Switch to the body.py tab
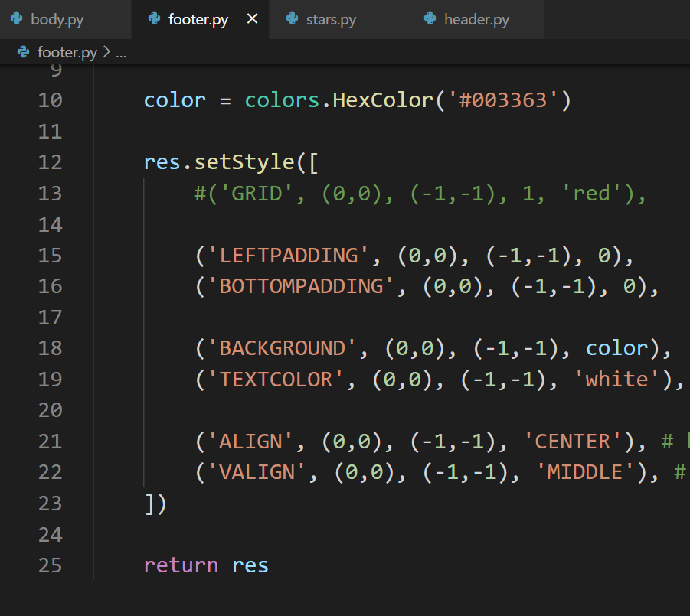 (x=57, y=19)
